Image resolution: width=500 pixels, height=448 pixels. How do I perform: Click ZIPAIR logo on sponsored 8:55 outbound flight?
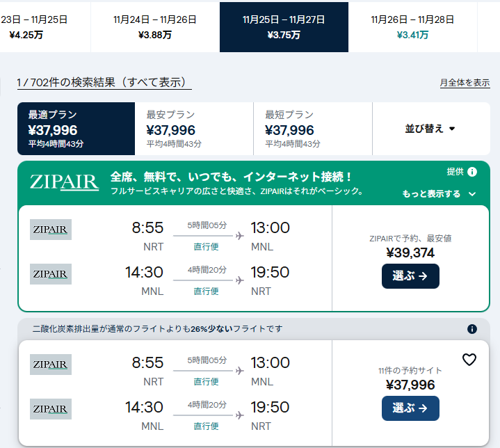pos(51,230)
